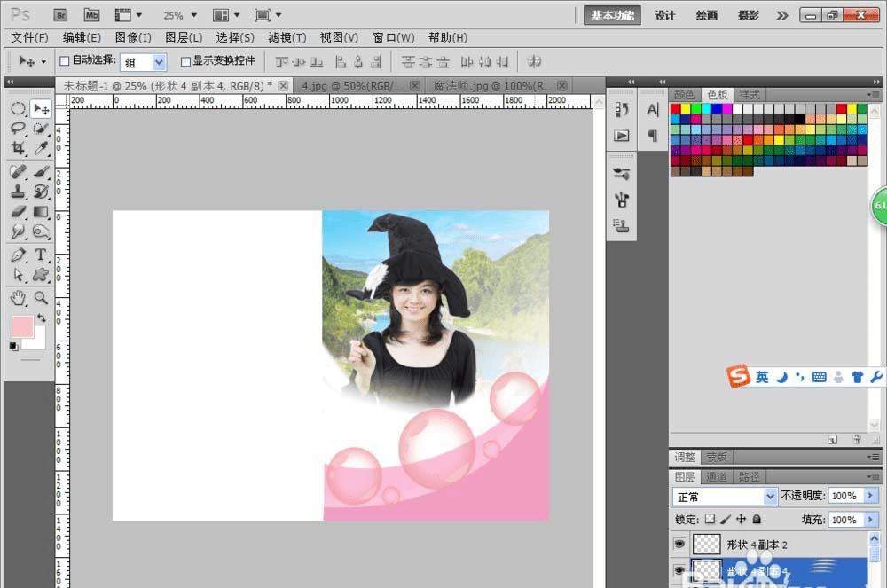The width and height of the screenshot is (887, 588).
Task: Hide the 形状 4 副本 2 layer
Action: (x=679, y=544)
